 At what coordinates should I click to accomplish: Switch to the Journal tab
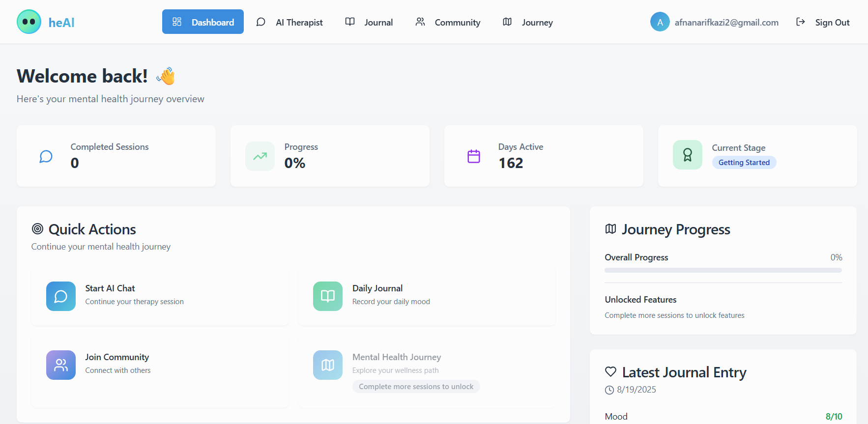pos(369,22)
